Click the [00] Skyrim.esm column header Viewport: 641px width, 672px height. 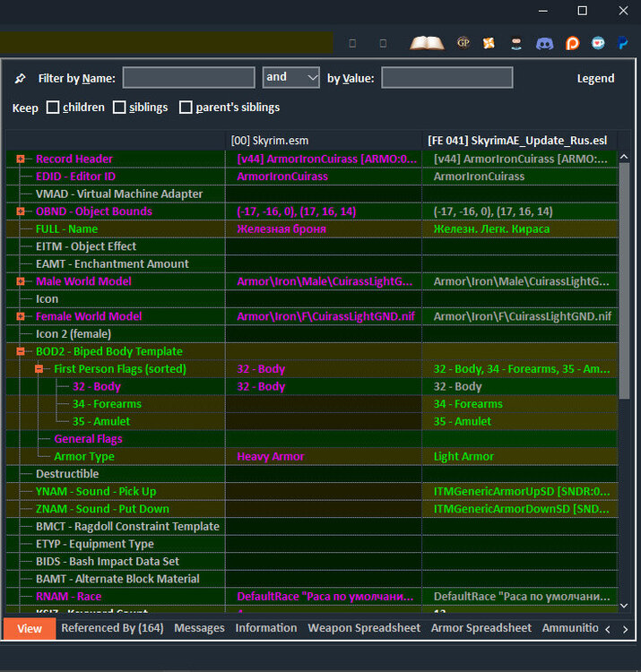pyautogui.click(x=324, y=141)
